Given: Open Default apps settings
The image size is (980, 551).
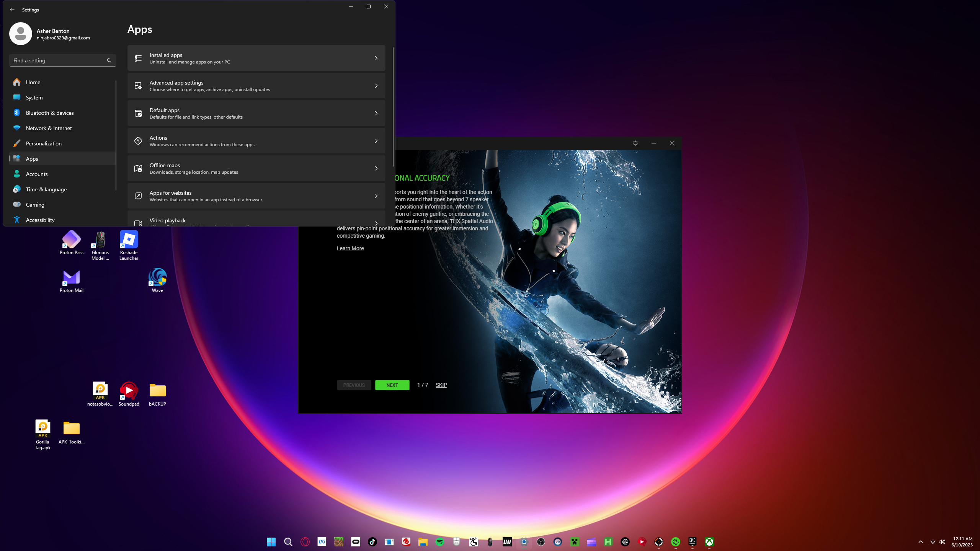Looking at the screenshot, I should coord(256,113).
